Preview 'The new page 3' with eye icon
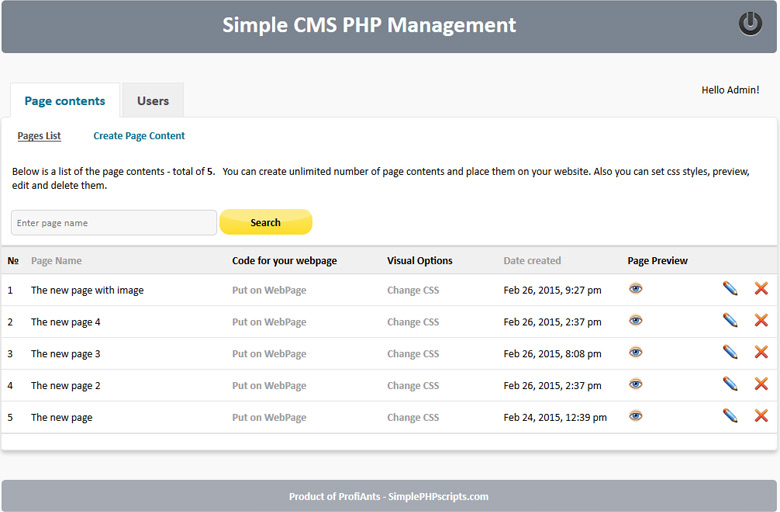Screen dimensions: 780x512 coord(635,352)
